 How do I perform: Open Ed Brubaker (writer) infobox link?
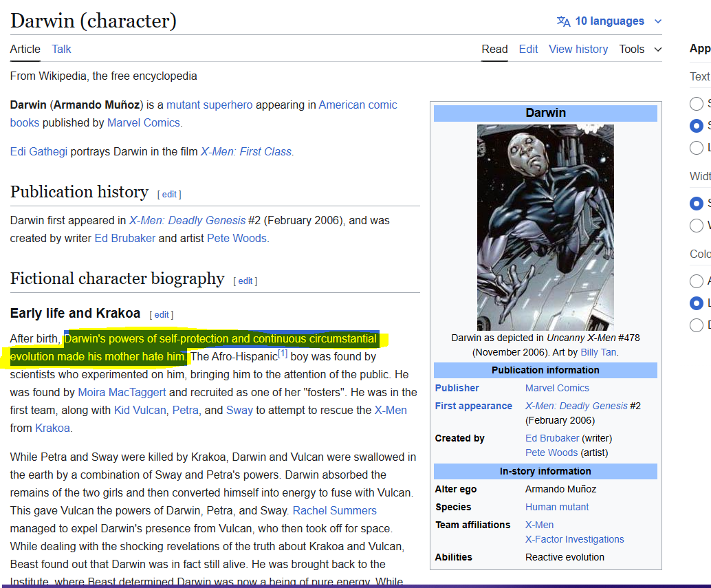pyautogui.click(x=552, y=438)
